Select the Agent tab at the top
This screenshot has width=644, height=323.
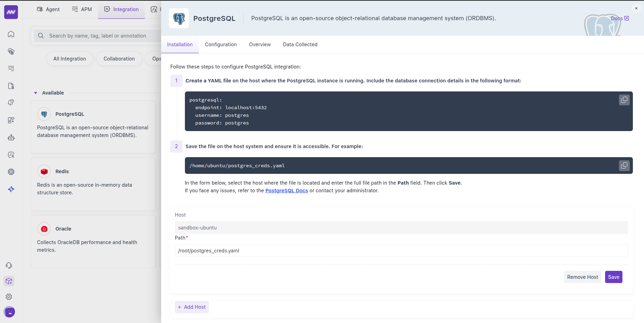coord(48,9)
